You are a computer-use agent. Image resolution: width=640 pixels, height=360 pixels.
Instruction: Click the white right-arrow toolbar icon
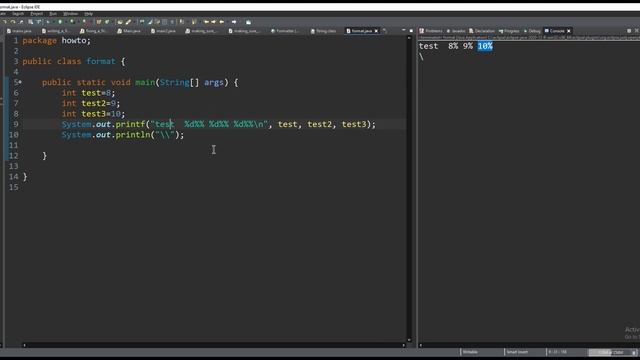pos(234,22)
